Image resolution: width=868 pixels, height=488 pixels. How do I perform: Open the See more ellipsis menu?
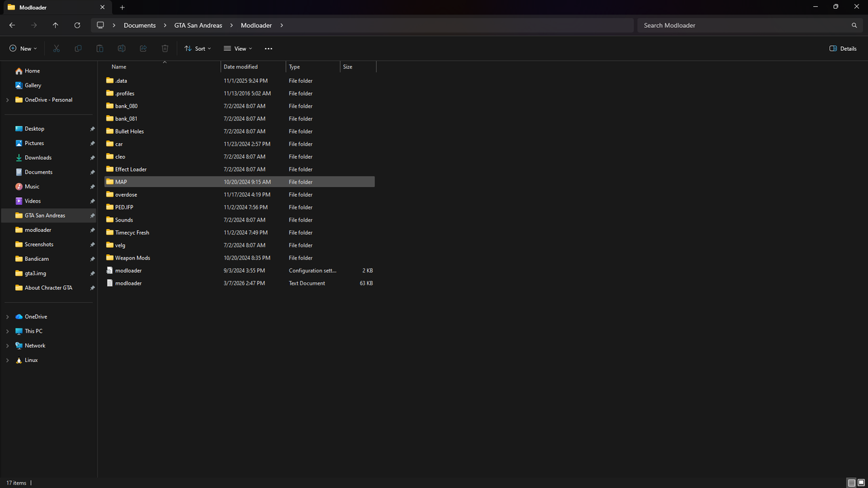(269, 49)
